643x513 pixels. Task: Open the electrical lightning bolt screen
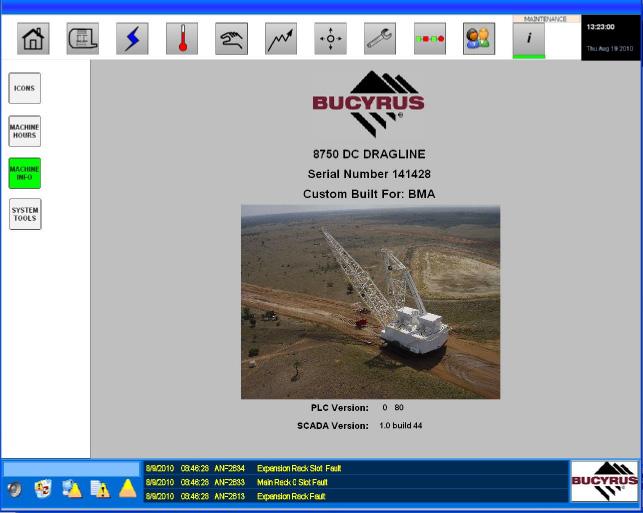132,39
